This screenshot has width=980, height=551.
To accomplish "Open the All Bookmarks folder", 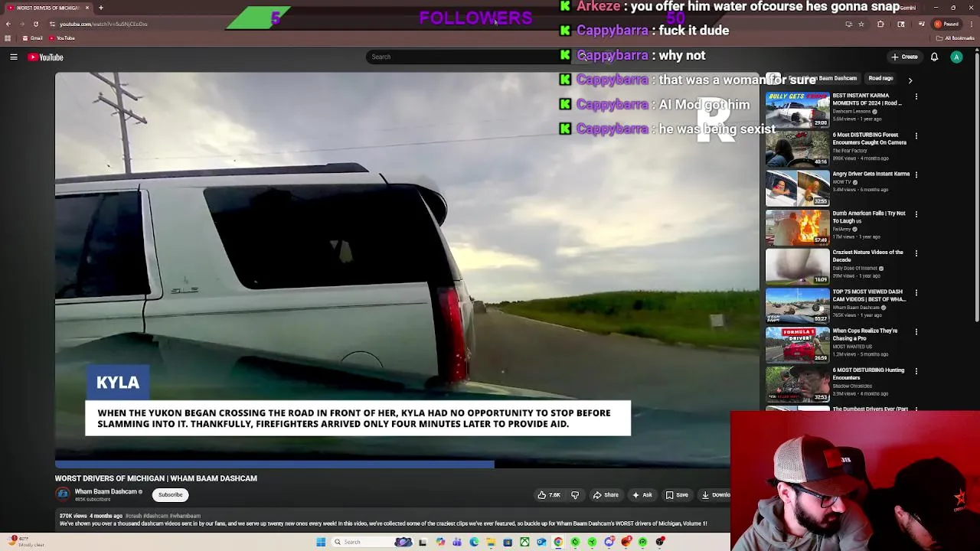I will pyautogui.click(x=955, y=38).
